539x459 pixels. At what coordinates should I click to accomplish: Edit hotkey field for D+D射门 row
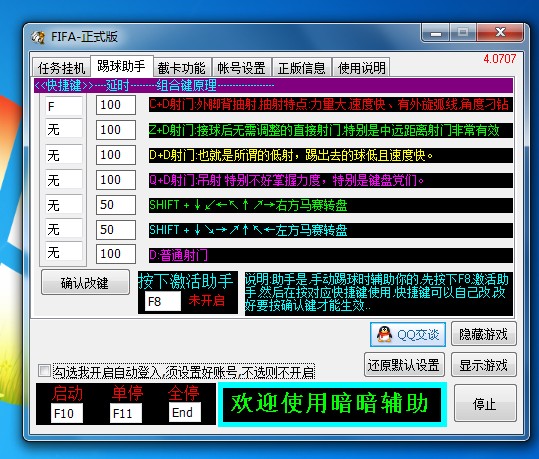click(x=64, y=155)
